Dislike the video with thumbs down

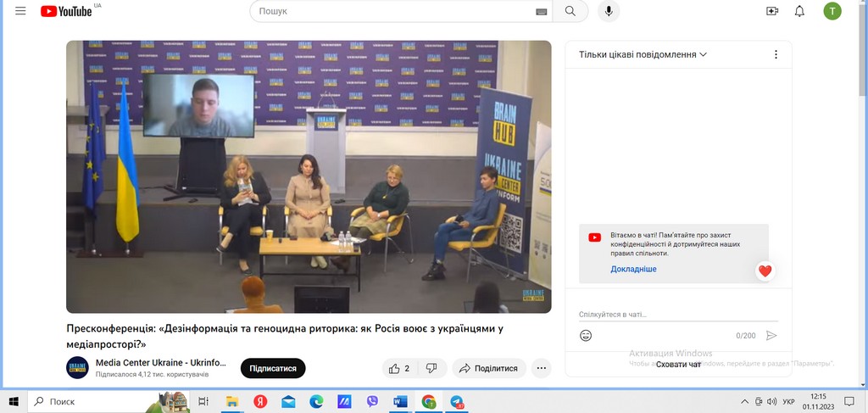click(x=431, y=368)
